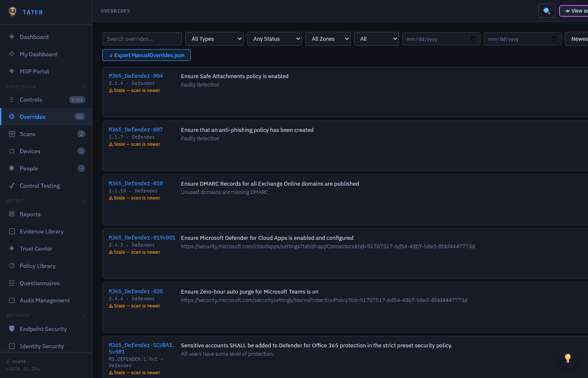Image resolution: width=588 pixels, height=378 pixels.
Task: Click the Overrides circle icon
Action: click(x=12, y=117)
